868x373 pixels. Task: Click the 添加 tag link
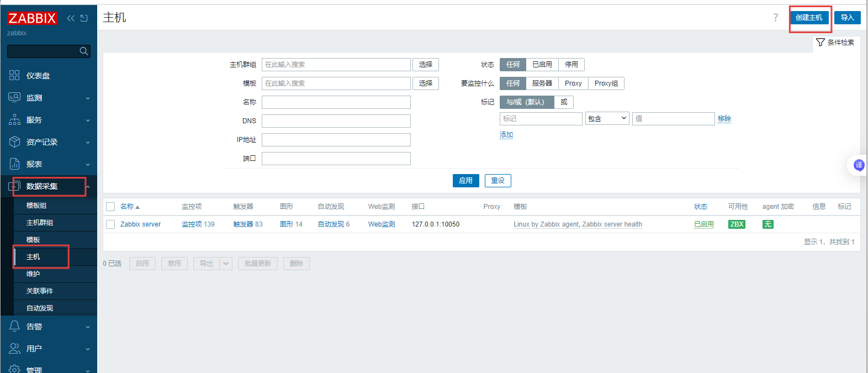pos(506,135)
